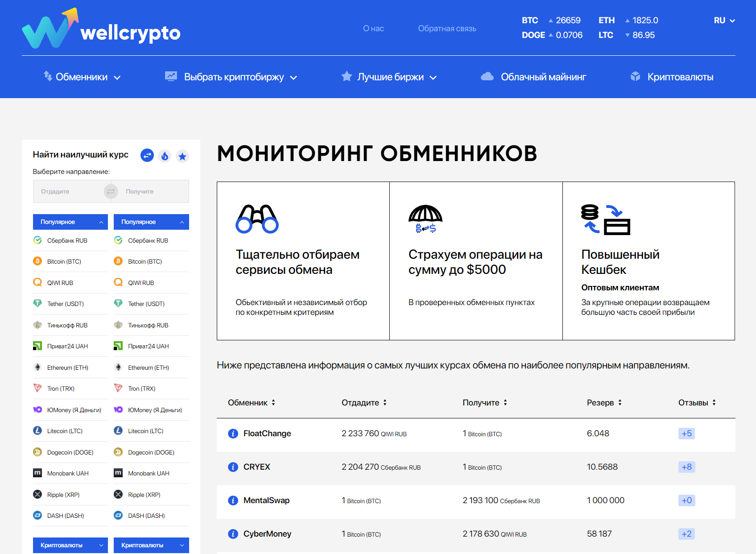756x554 pixels.
Task: Click the wellcrypto logo
Action: click(x=101, y=29)
